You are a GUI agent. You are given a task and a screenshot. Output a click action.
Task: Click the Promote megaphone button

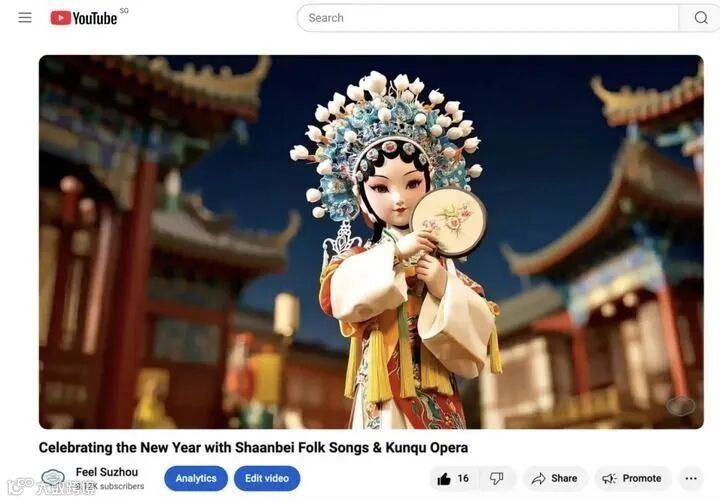click(632, 479)
